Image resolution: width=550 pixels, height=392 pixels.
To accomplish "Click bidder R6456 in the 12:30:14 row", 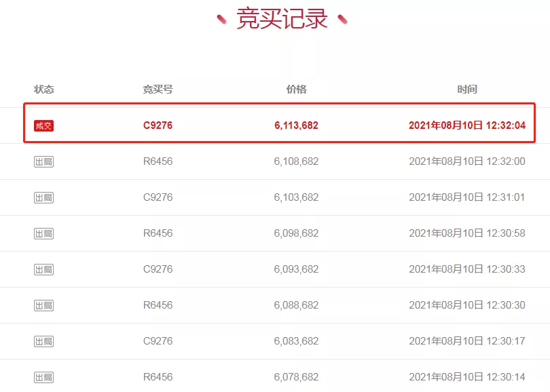I will (158, 377).
